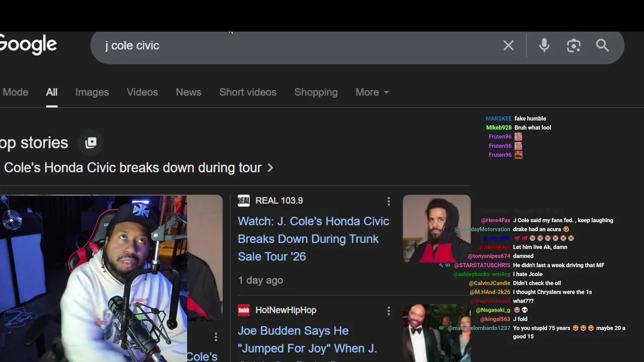Open options menu for HotNewHipHop article

388,311
